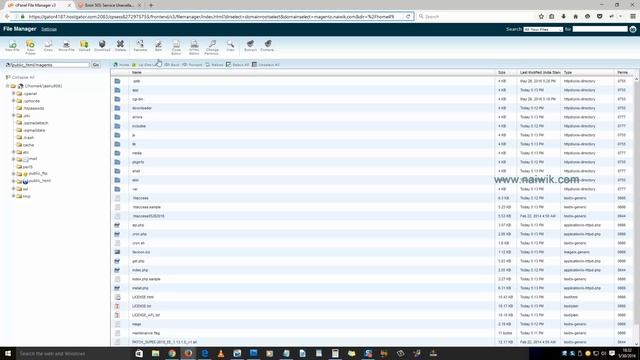Click the Edit toolbar icon
640x360 pixels.
coord(158,46)
